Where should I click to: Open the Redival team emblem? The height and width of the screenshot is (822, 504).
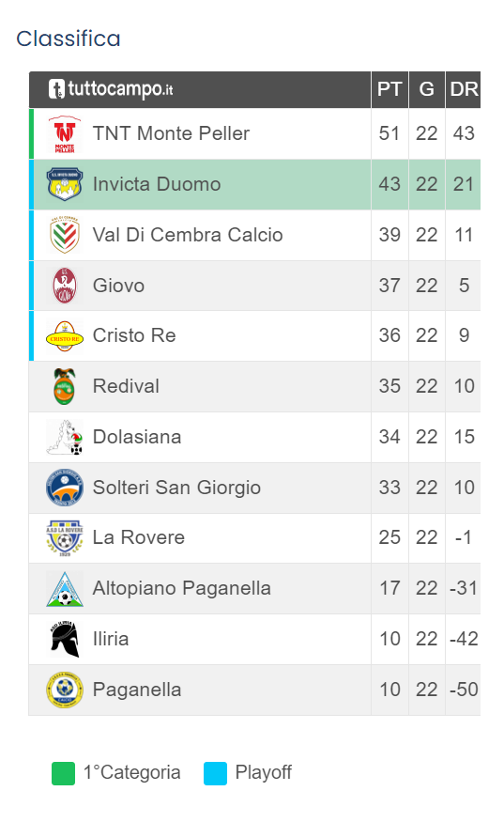pos(65,386)
